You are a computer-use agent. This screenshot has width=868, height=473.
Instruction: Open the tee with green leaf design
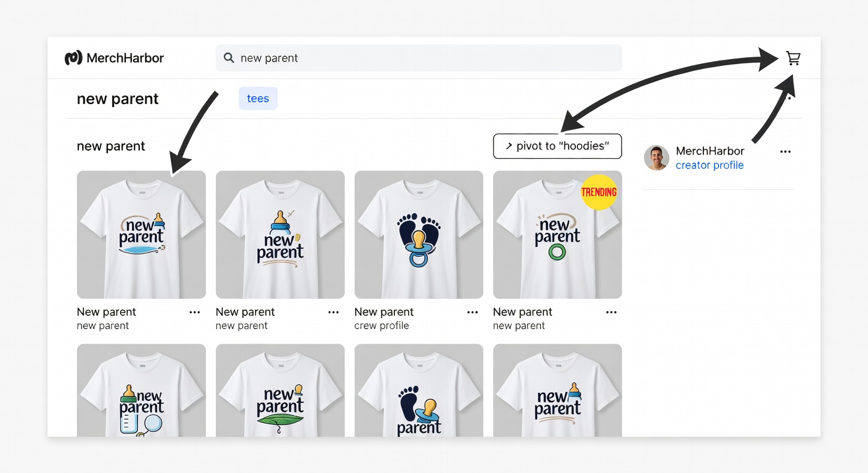coord(280,390)
